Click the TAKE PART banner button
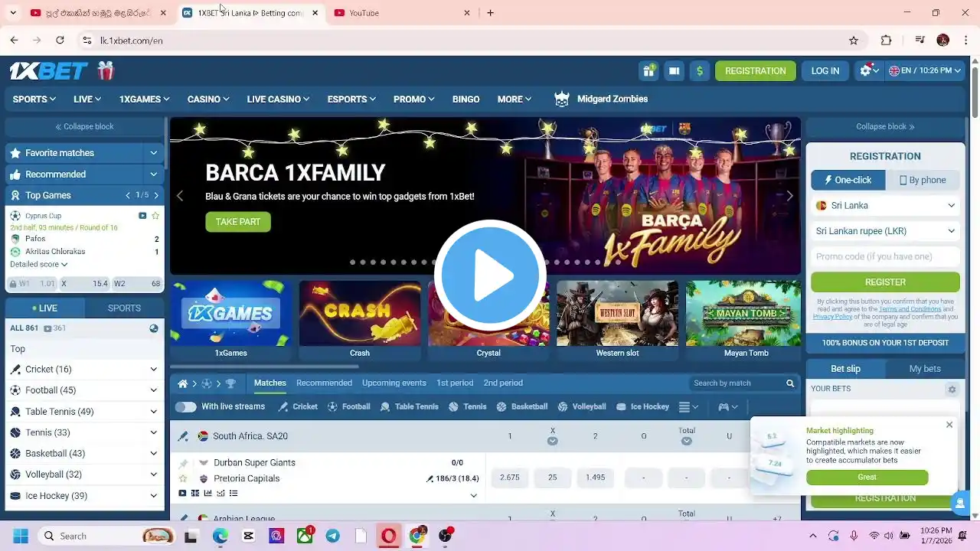 [237, 222]
